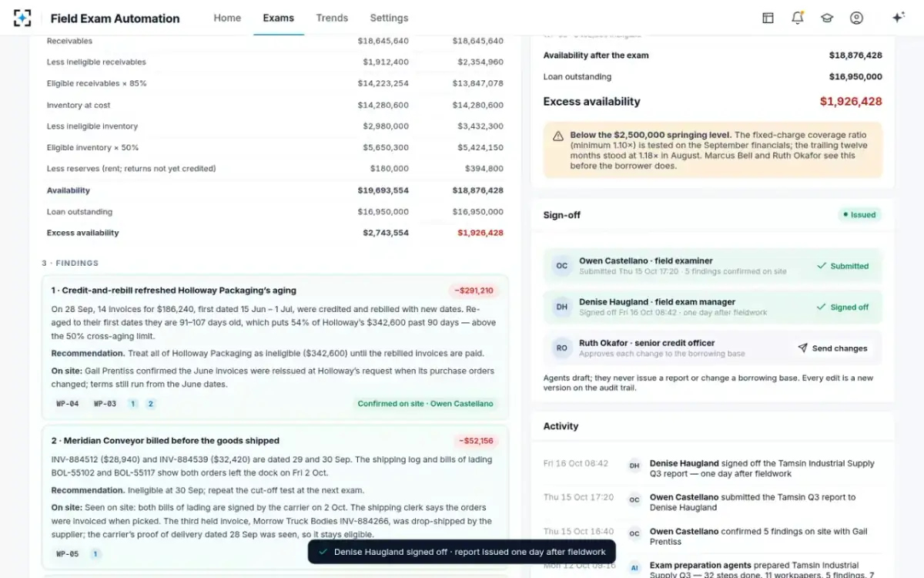Click the $13,847,078 eligible receivables value
The width and height of the screenshot is (924, 578).
coord(478,83)
